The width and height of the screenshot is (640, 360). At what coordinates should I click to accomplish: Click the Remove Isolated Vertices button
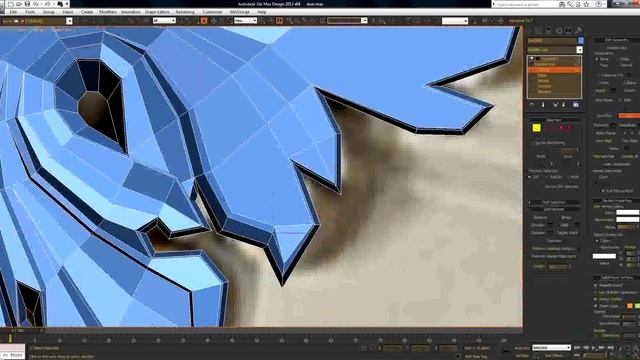554,248
